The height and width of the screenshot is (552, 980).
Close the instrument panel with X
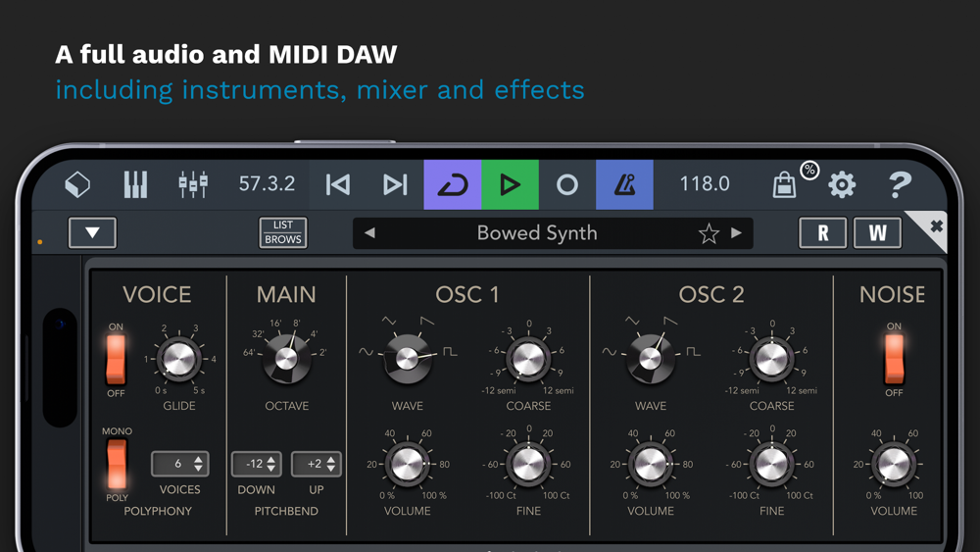coord(936,226)
